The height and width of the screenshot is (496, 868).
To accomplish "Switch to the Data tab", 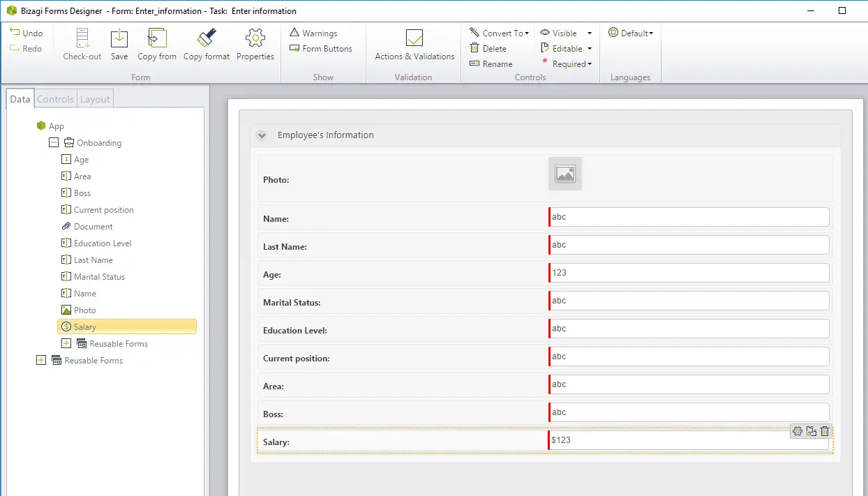I will coord(20,99).
